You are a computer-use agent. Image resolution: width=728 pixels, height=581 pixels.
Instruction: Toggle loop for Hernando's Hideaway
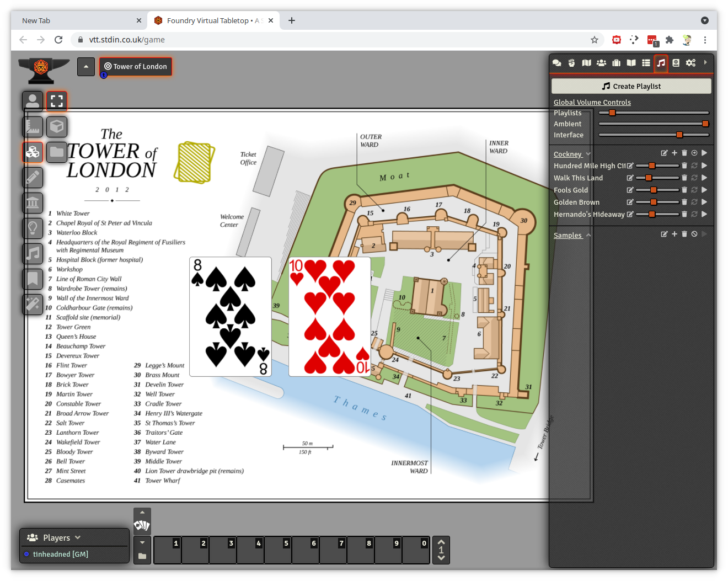point(694,214)
